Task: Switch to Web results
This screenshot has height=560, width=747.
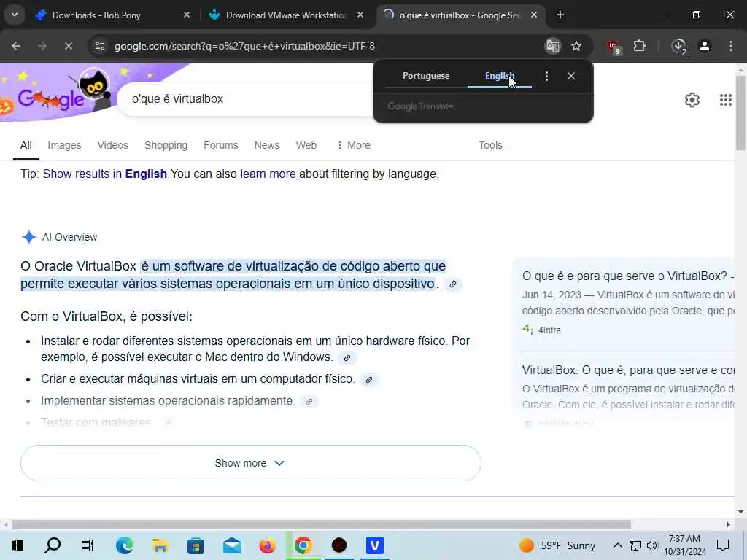Action: coord(306,145)
